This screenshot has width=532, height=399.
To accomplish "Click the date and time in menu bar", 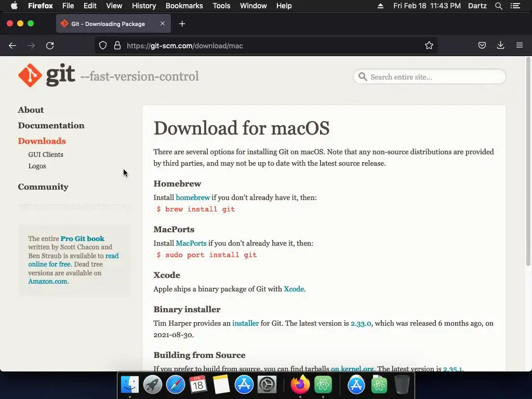I will coord(427,6).
